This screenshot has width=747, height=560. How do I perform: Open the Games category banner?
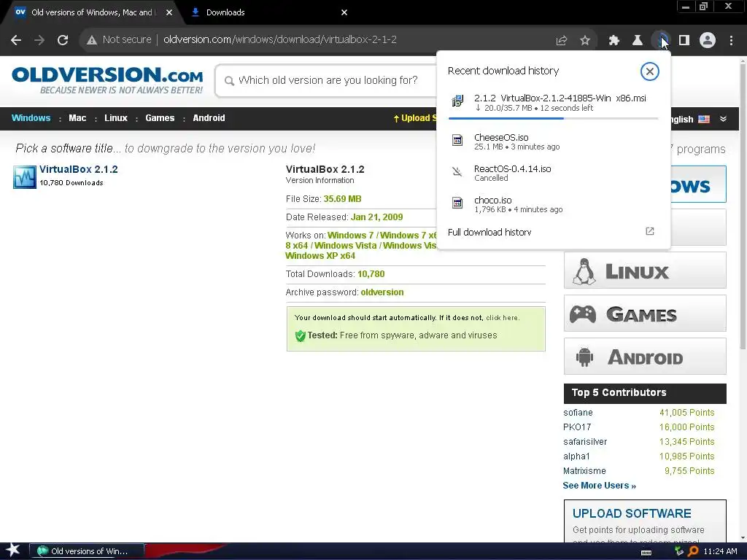click(645, 314)
